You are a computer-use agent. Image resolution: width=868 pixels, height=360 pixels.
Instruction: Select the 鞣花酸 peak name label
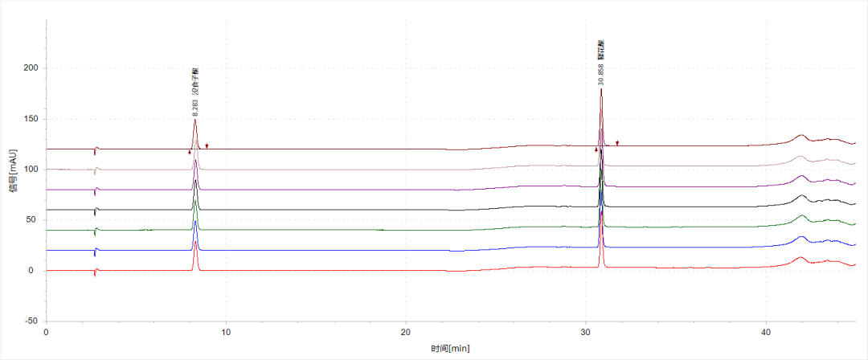pos(601,50)
